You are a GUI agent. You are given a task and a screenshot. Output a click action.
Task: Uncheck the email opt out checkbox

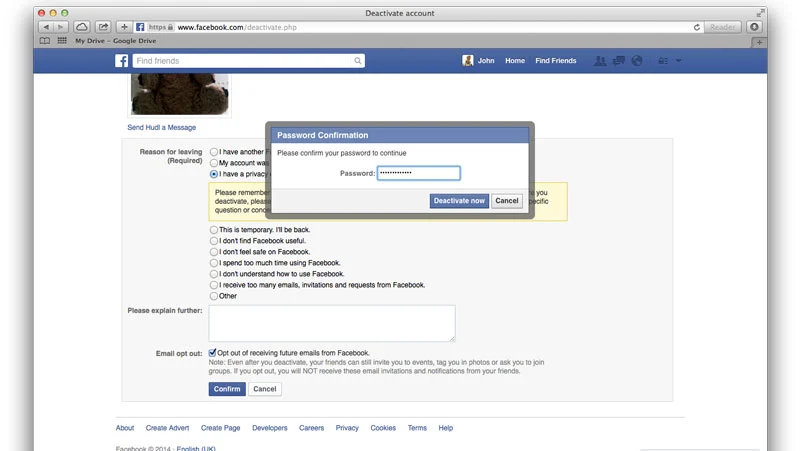pyautogui.click(x=213, y=353)
